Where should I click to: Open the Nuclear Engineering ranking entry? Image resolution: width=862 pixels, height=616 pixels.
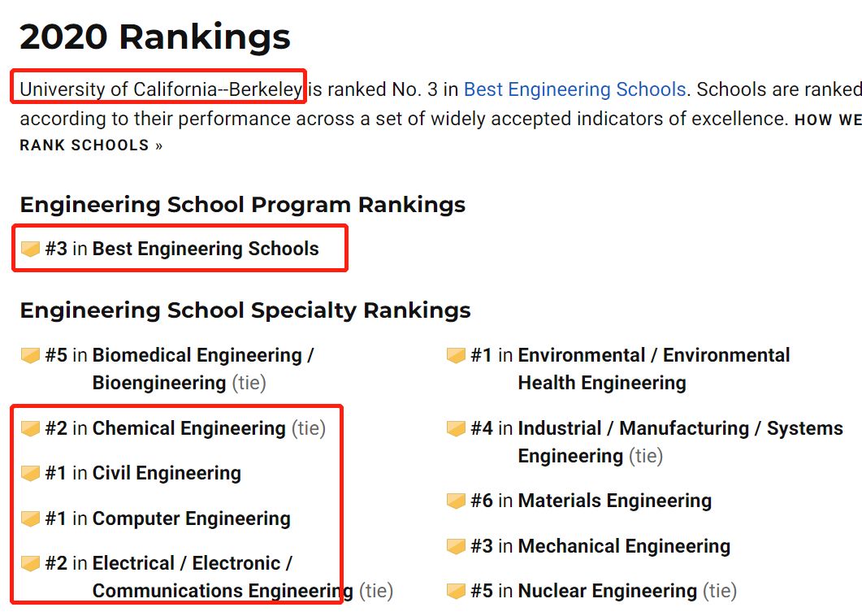[604, 591]
